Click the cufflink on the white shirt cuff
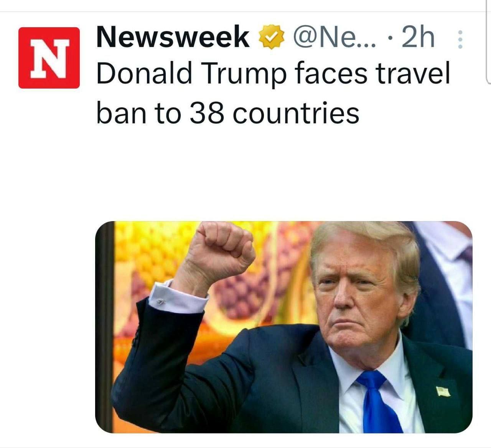 click(x=161, y=302)
